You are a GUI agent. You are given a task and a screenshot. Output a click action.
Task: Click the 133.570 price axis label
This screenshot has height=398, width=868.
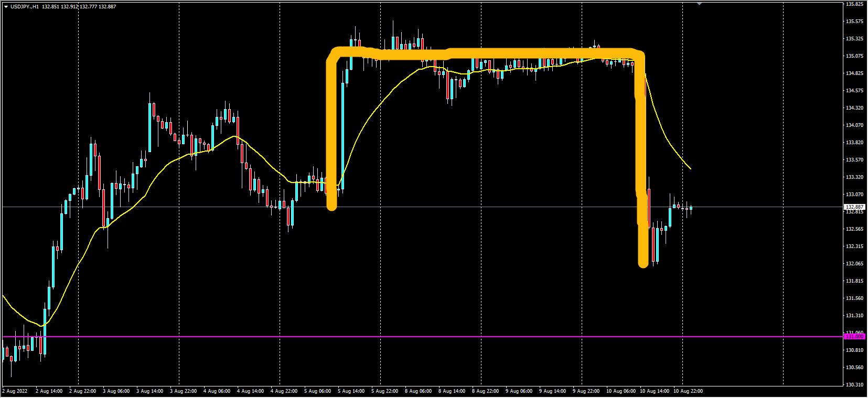click(x=855, y=160)
